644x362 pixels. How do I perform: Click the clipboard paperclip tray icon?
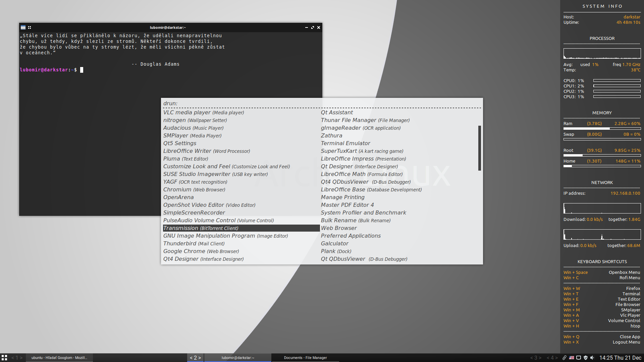tap(565, 358)
